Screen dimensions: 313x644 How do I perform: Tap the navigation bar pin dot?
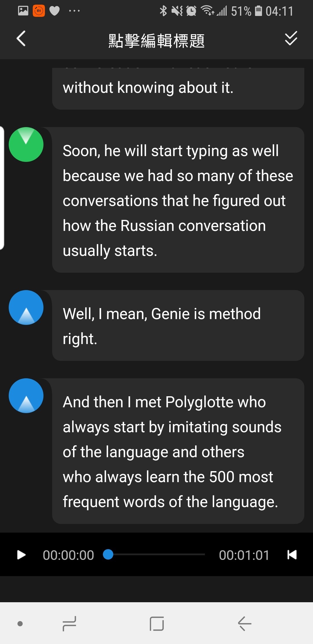click(20, 624)
